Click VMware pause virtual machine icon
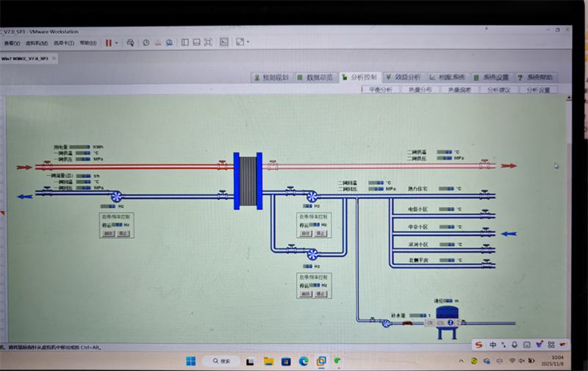This screenshot has height=371, width=588. point(109,43)
